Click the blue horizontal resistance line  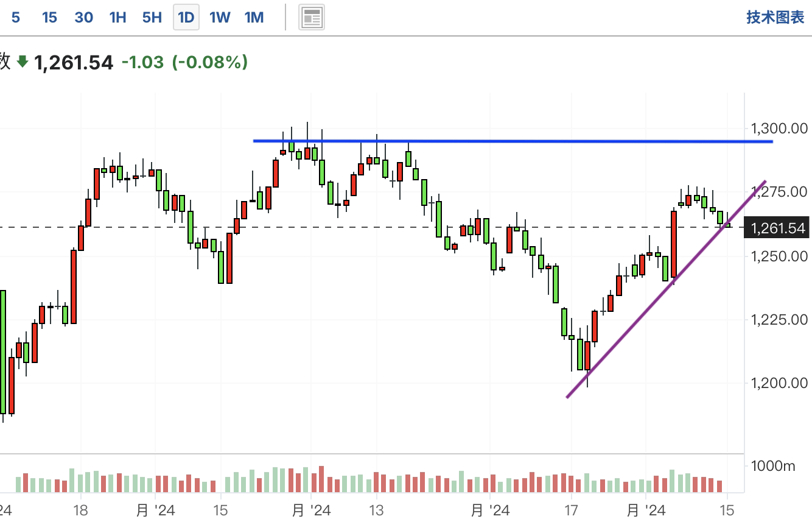[x=513, y=141]
